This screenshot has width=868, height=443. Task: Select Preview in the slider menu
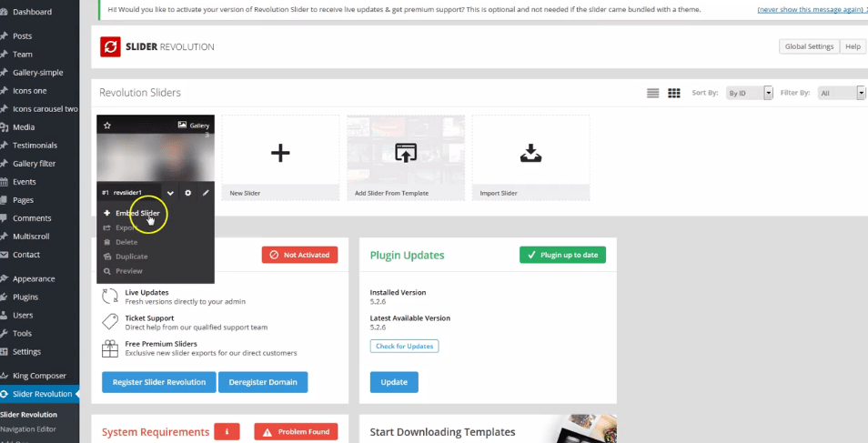128,271
